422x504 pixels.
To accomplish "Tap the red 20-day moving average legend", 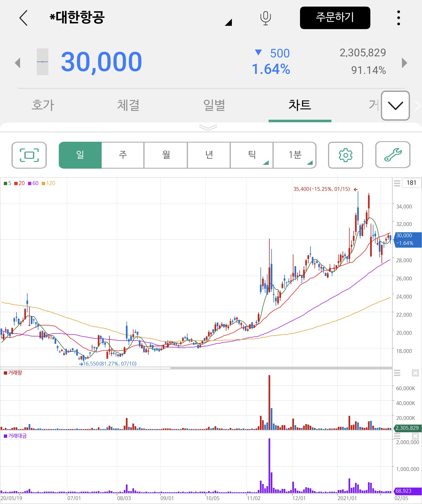I will coord(20,183).
